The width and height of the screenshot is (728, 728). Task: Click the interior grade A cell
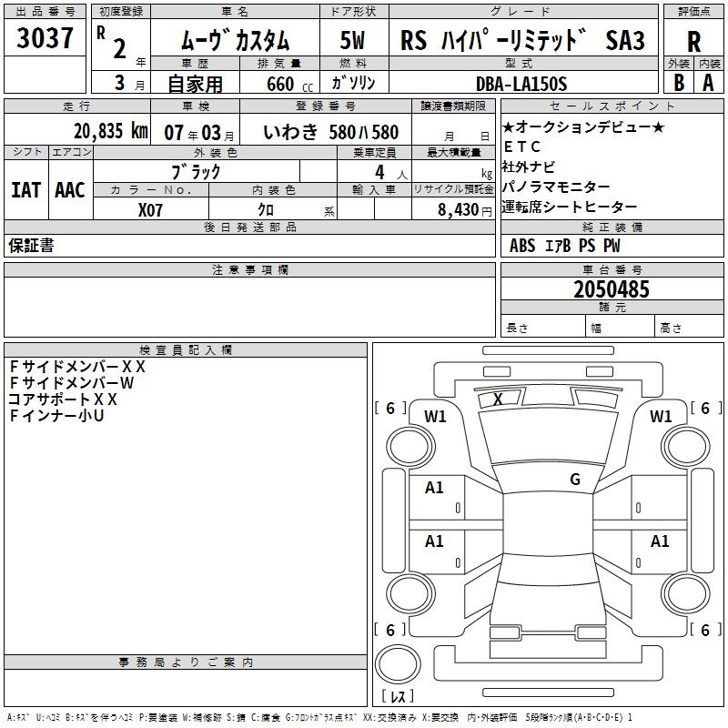click(708, 82)
